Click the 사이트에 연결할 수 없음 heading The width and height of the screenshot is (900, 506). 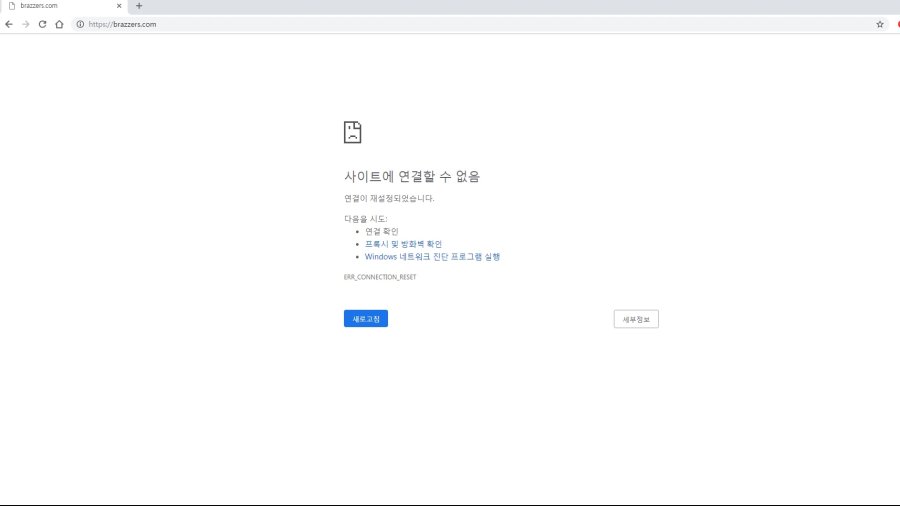coord(412,176)
